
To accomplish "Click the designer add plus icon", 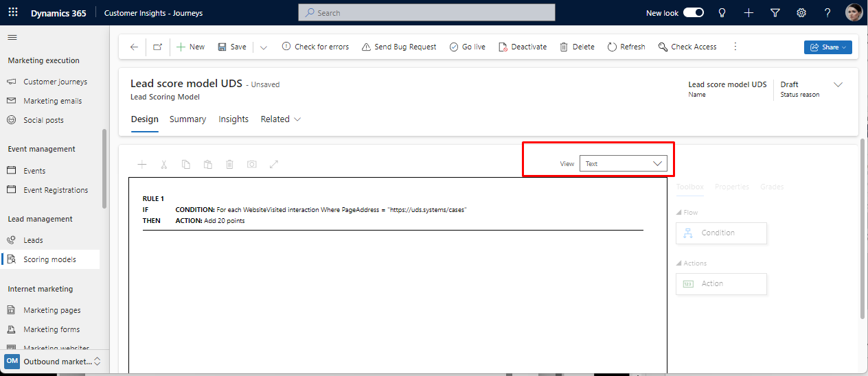I will (x=142, y=165).
